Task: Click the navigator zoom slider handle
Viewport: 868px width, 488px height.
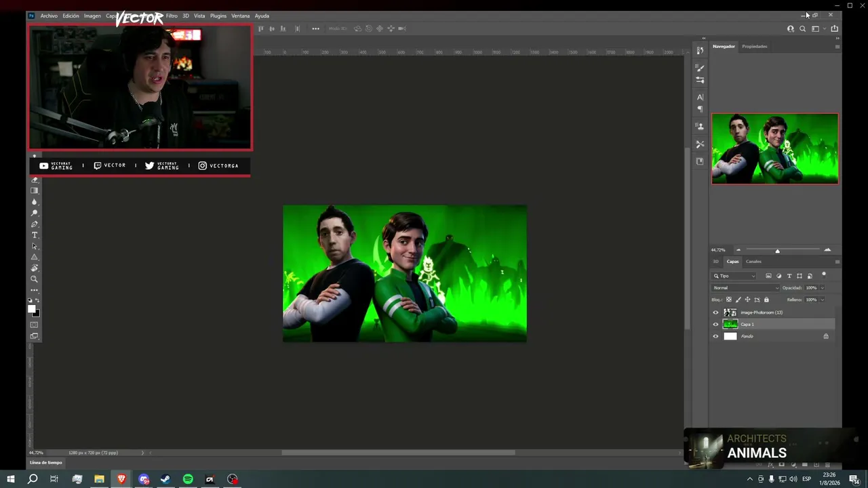Action: [x=778, y=251]
